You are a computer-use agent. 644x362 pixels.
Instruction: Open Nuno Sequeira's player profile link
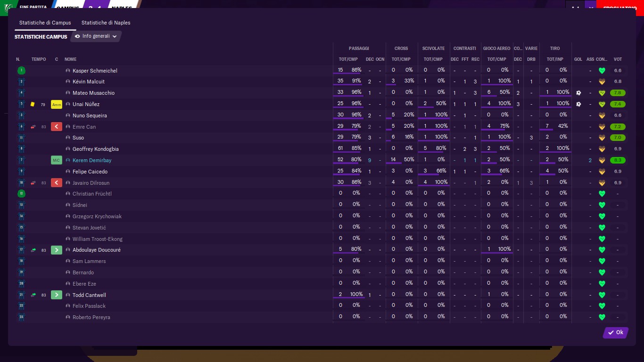click(x=90, y=115)
